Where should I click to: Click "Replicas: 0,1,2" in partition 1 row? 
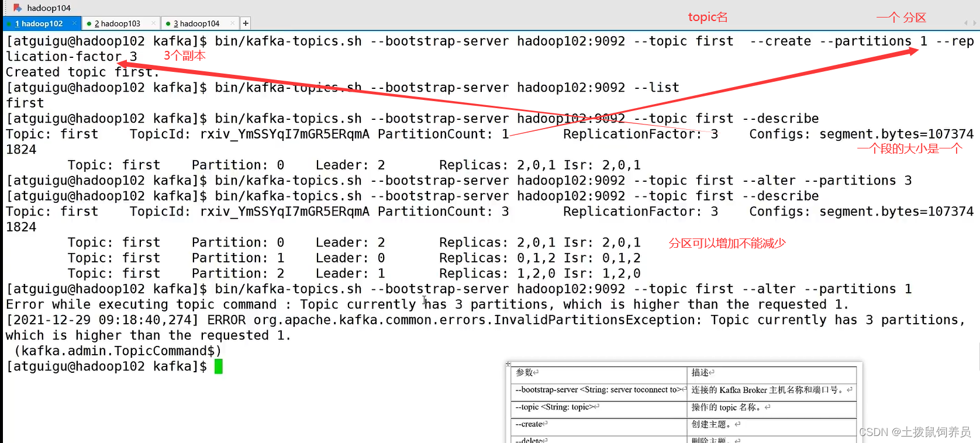pos(498,258)
